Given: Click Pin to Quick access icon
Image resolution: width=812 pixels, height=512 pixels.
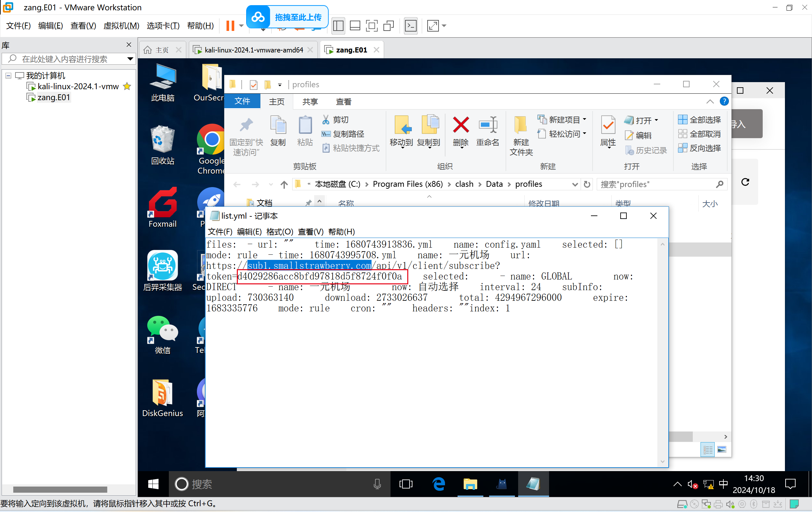Looking at the screenshot, I should 246,125.
